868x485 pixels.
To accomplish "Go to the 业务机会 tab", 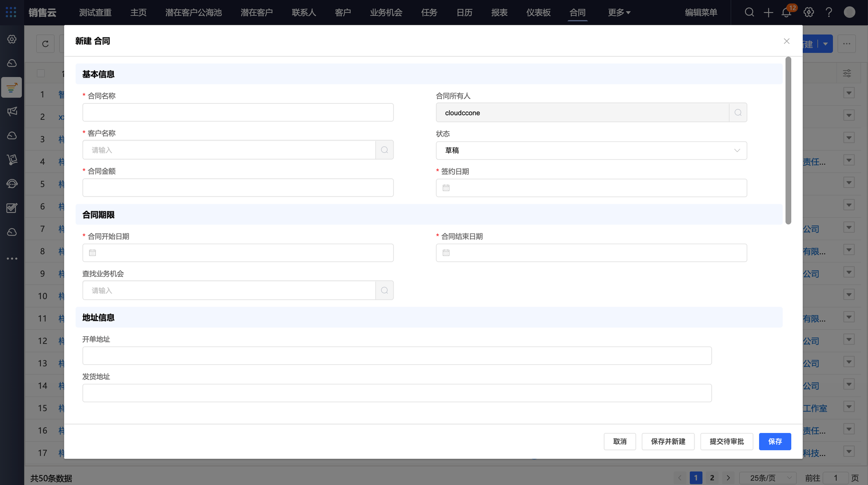I will click(x=386, y=13).
